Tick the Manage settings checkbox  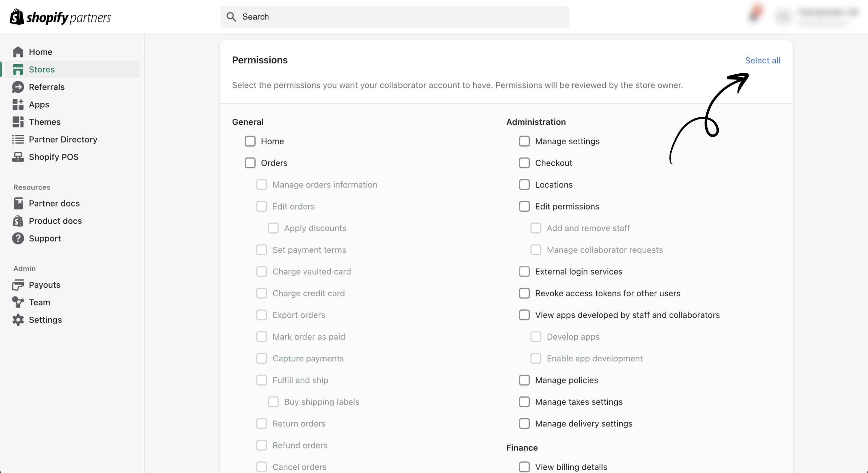[524, 141]
